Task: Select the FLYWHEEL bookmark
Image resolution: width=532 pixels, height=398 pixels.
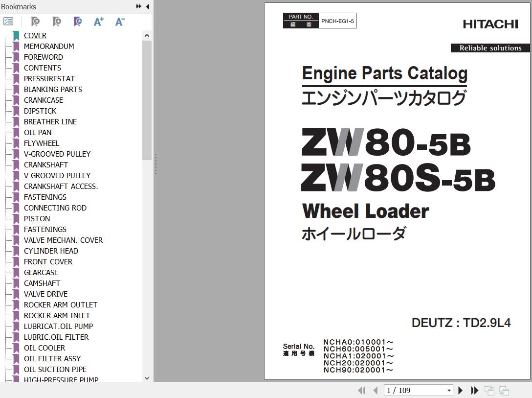Action: pos(42,143)
